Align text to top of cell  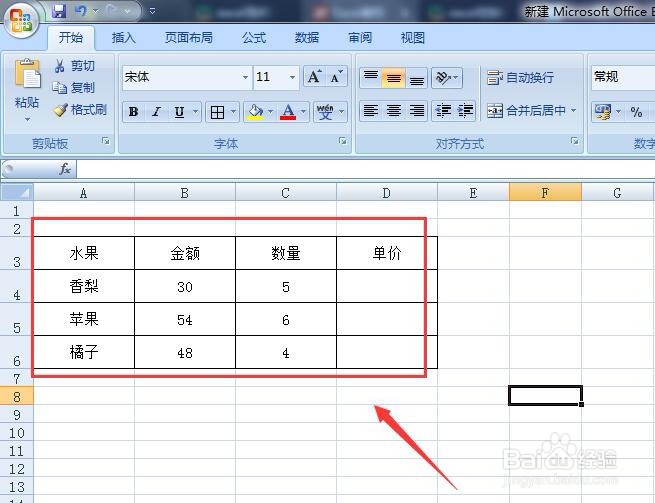point(371,78)
